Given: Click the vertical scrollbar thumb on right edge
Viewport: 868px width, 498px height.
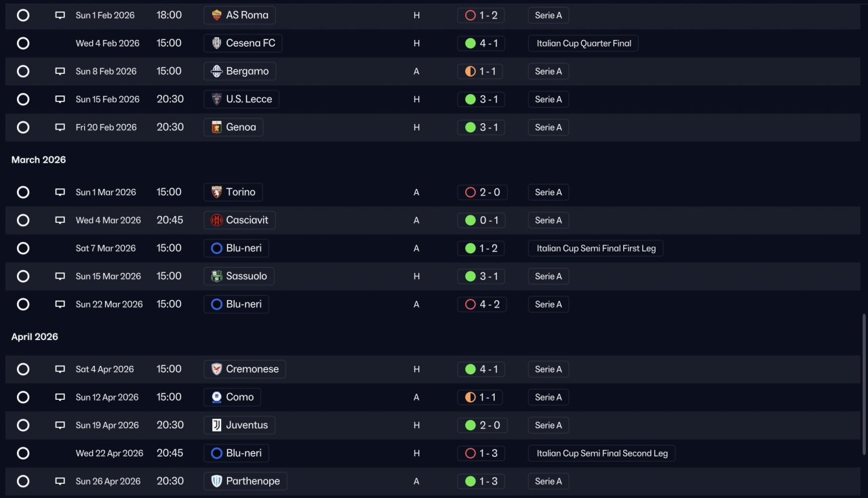Looking at the screenshot, I should point(864,383).
